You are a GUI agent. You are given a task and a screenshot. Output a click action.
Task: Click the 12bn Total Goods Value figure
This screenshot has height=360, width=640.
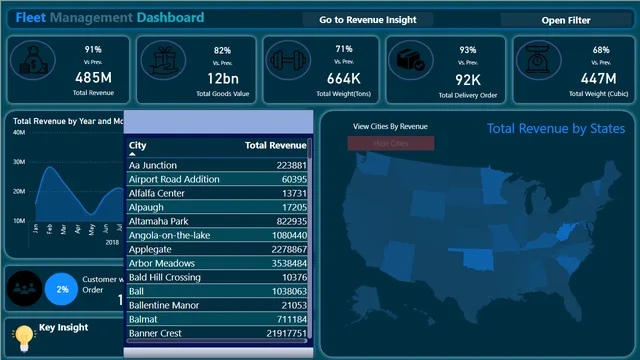(222, 78)
